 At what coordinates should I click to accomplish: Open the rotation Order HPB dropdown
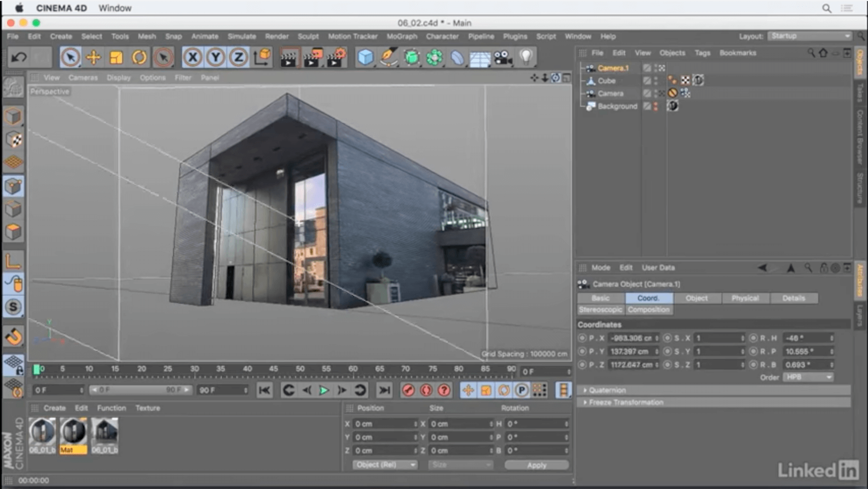pyautogui.click(x=808, y=377)
